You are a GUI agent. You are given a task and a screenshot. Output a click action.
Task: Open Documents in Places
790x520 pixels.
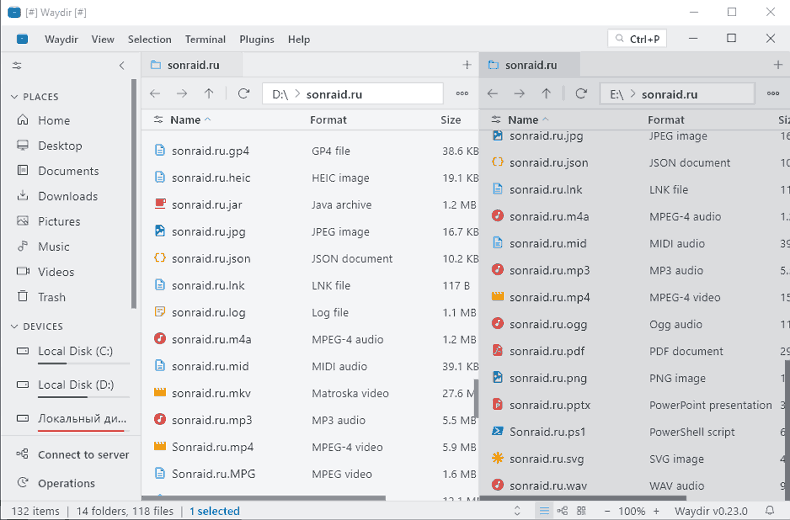pos(69,171)
